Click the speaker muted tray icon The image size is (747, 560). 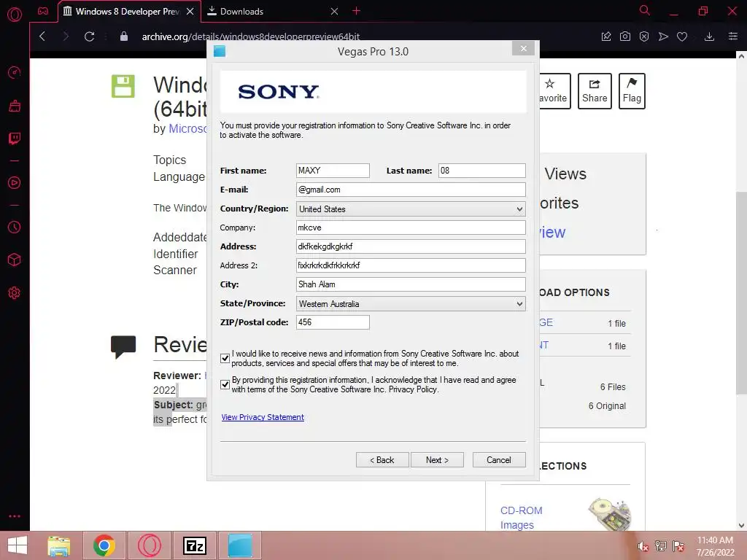(x=643, y=545)
